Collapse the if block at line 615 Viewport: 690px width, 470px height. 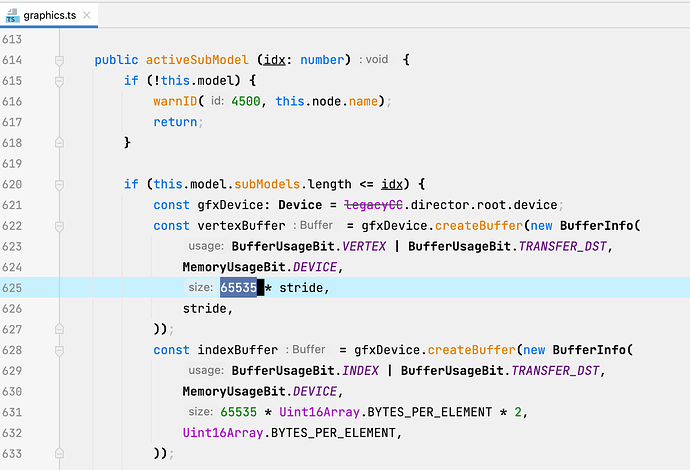(59, 81)
